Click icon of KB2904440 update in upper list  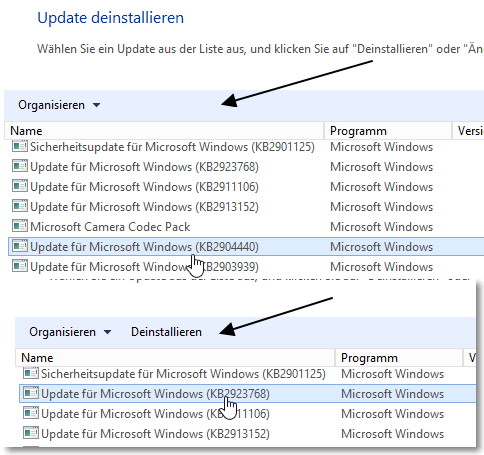pos(20,247)
